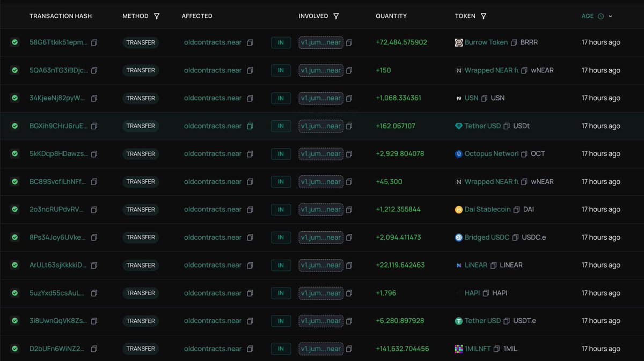This screenshot has width=644, height=361.
Task: Click the TRANSFER method badge on first row
Action: point(141,42)
